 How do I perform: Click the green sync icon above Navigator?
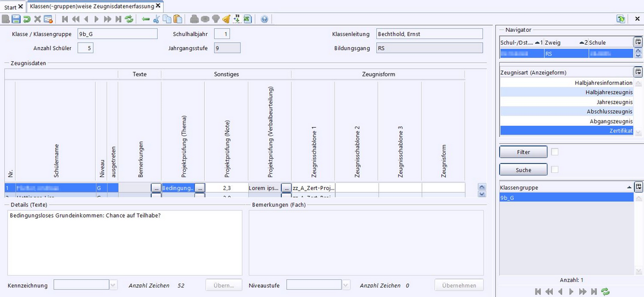point(621,19)
